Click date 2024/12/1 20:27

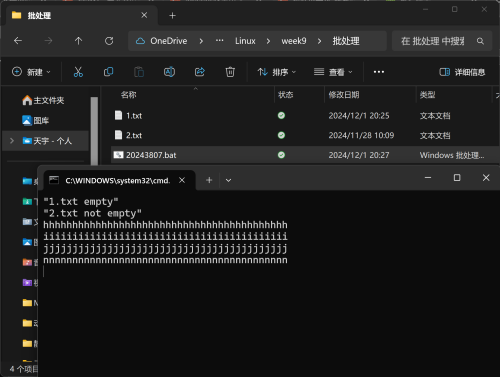359,155
